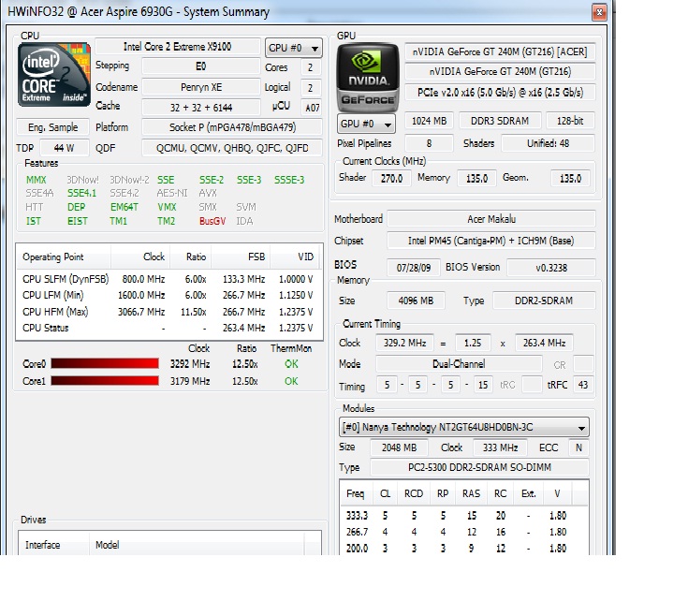688x616 pixels.
Task: Select the Operating Point column header
Action: (x=64, y=257)
